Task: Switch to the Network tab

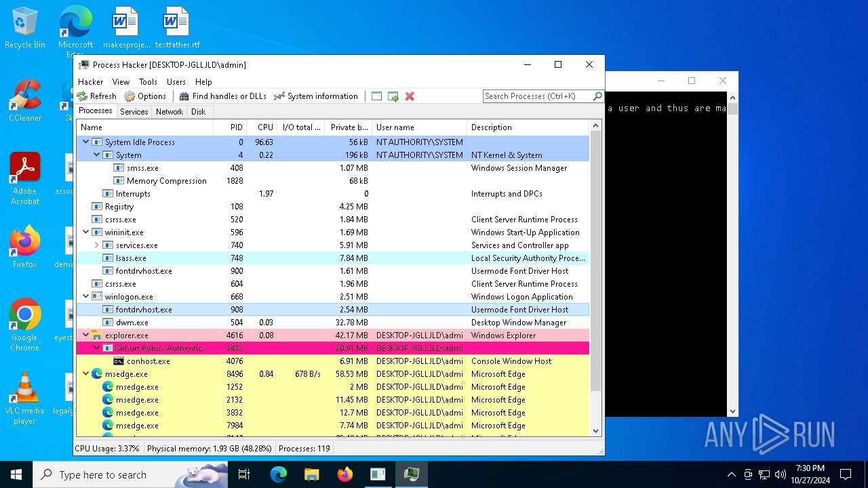Action: [170, 112]
